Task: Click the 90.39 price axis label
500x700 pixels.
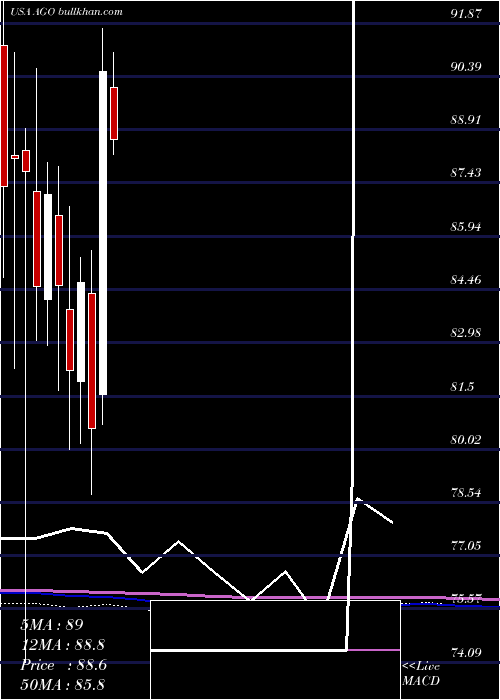Action: [x=466, y=67]
